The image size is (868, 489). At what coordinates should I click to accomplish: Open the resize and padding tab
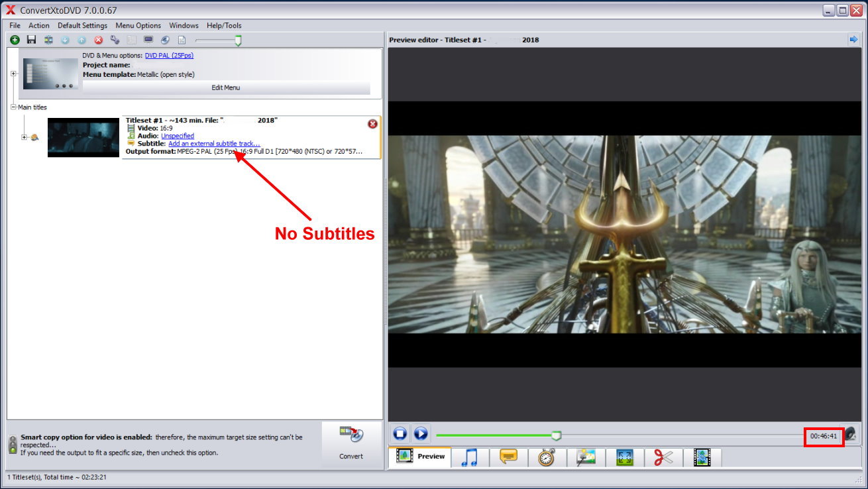[625, 457]
